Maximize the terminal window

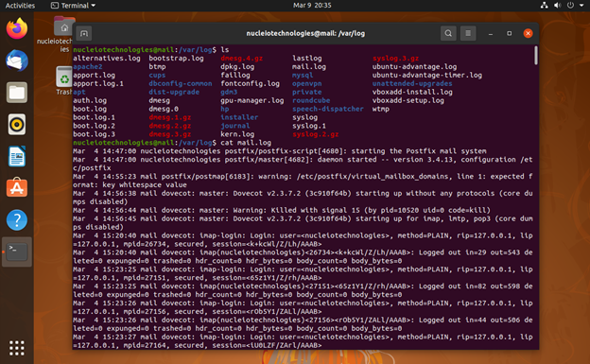click(x=509, y=33)
